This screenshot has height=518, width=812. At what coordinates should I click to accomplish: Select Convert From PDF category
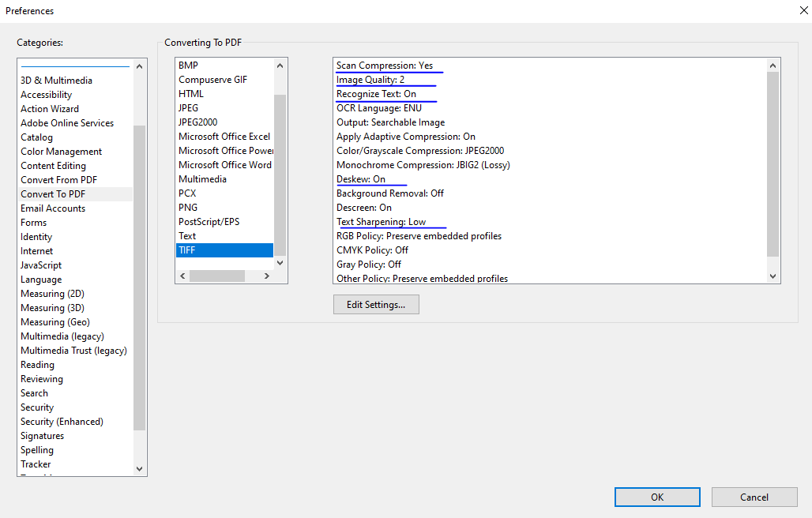click(58, 180)
